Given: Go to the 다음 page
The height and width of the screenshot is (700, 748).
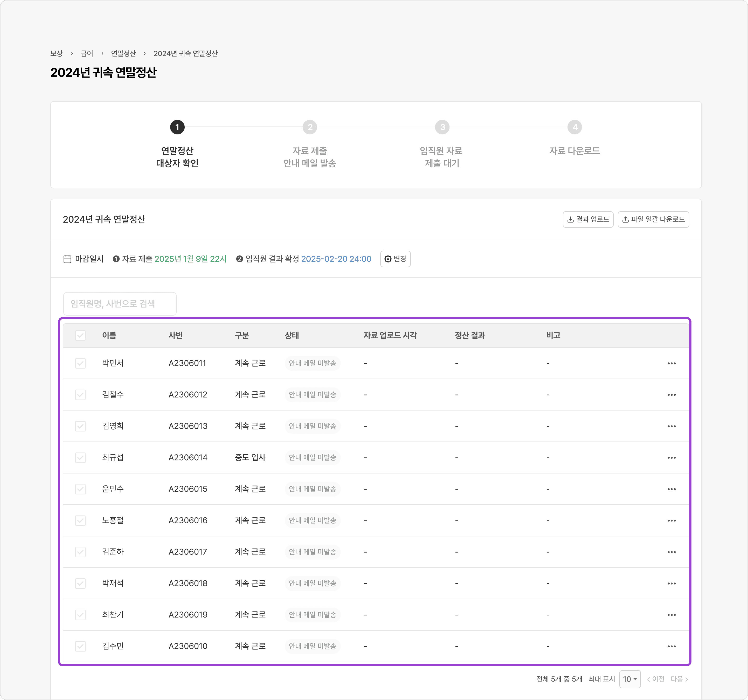Looking at the screenshot, I should click(679, 679).
